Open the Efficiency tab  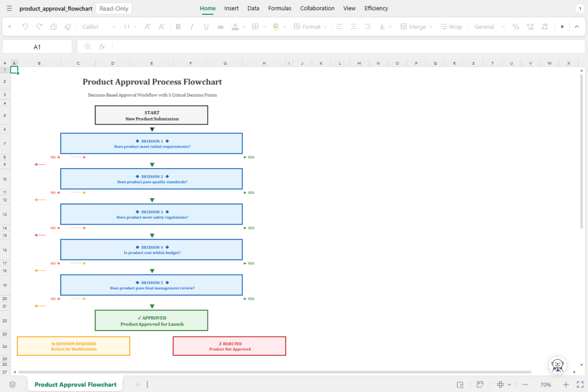pos(376,8)
